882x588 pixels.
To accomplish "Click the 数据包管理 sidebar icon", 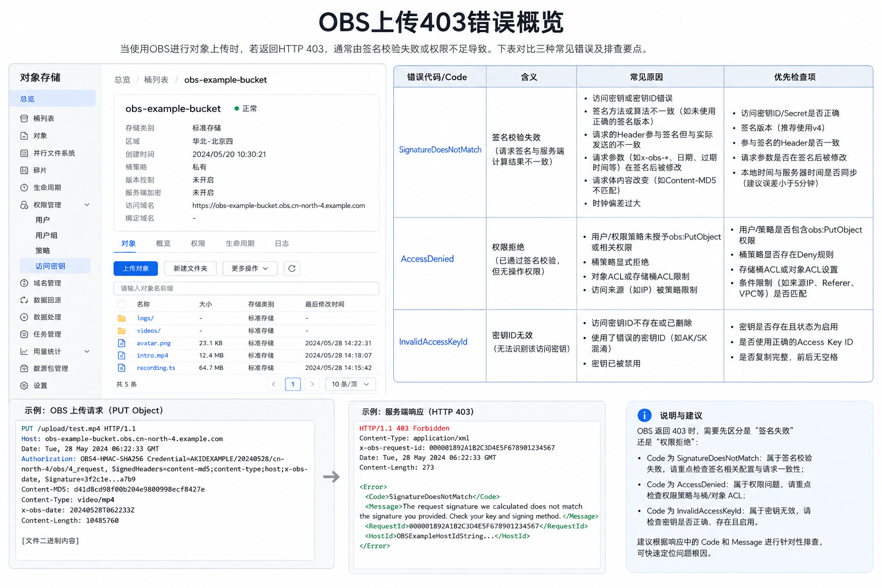I will 24,369.
